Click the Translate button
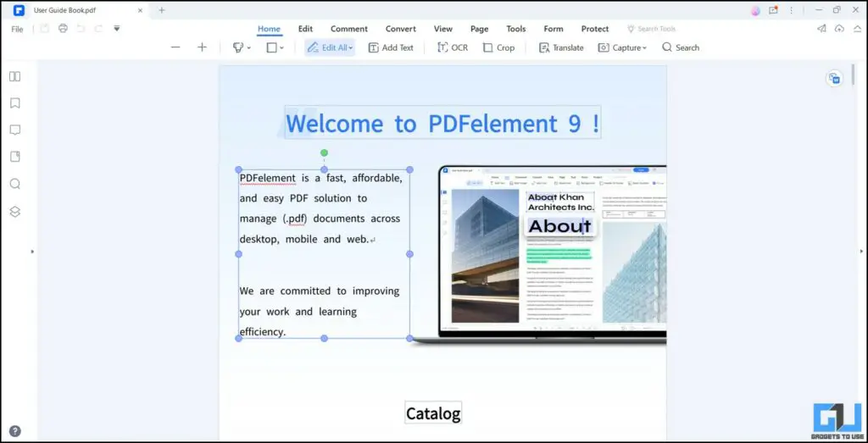This screenshot has height=443, width=868. 561,47
